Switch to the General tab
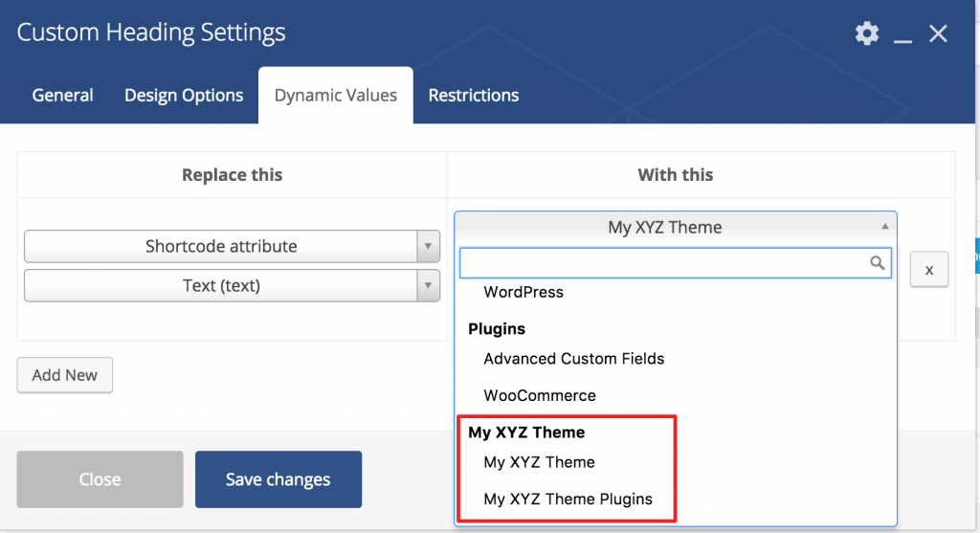This screenshot has width=980, height=533. click(62, 95)
